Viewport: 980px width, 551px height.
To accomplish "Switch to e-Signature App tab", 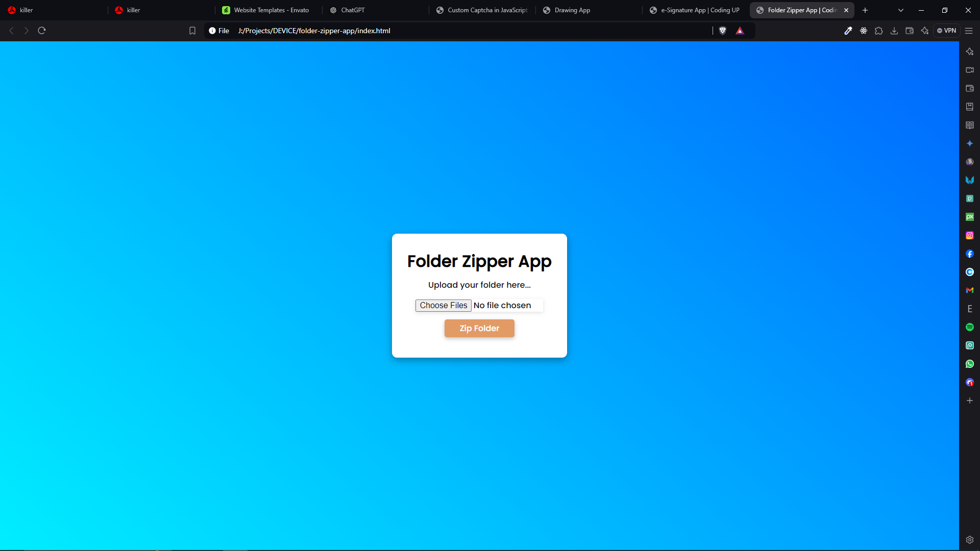I will [696, 10].
